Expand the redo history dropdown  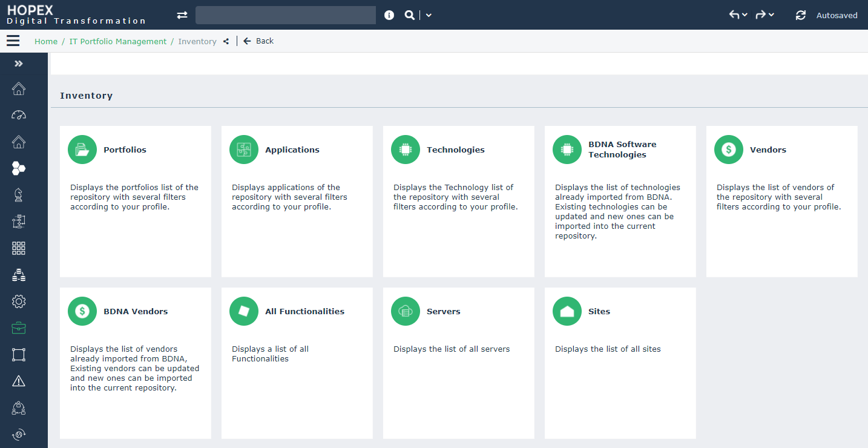[x=771, y=15]
